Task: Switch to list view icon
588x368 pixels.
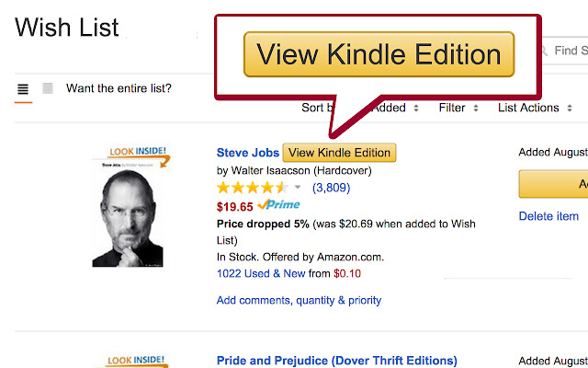Action: pos(23,89)
